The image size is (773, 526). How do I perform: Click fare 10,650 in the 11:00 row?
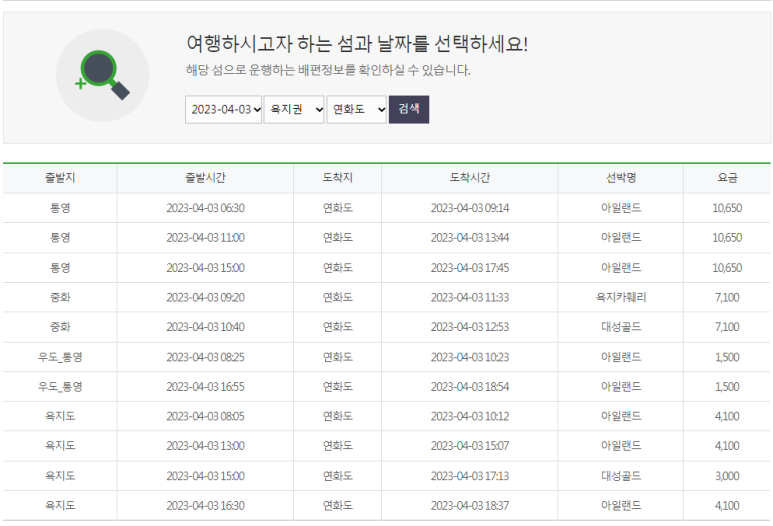tap(727, 238)
